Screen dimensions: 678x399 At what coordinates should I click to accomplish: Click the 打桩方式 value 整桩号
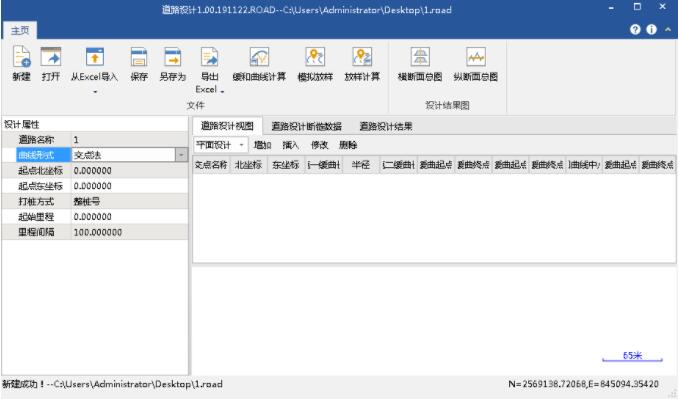(x=129, y=201)
